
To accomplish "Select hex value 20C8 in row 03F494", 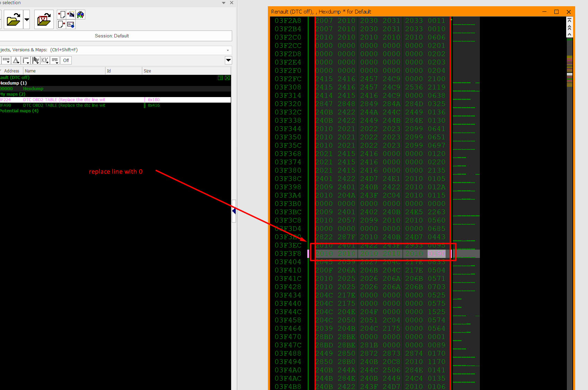I will pyautogui.click(x=392, y=362).
